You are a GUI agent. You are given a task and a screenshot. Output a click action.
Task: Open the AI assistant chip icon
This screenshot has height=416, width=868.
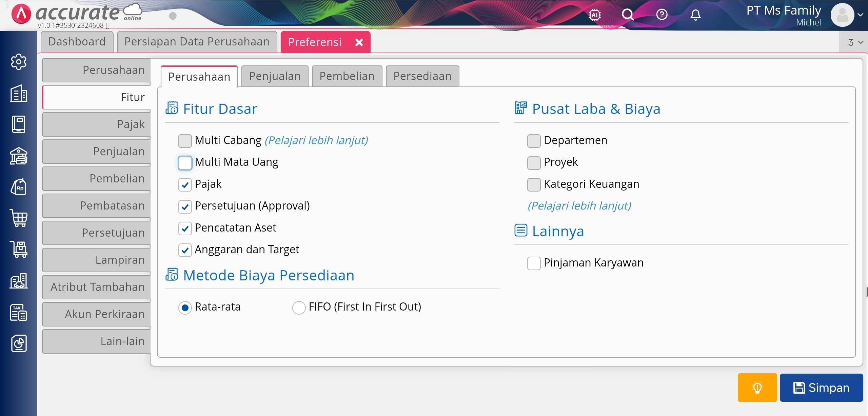pos(595,15)
